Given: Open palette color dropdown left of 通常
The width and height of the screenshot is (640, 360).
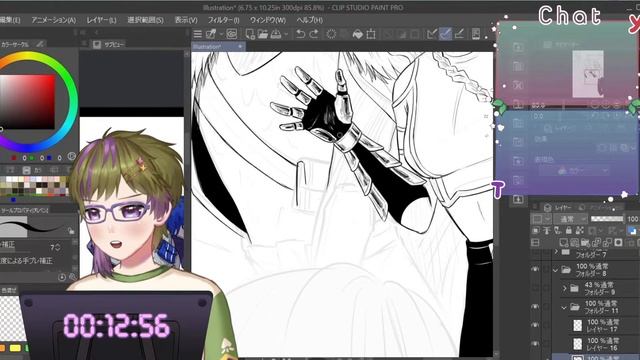Looking at the screenshot, I should (x=541, y=219).
